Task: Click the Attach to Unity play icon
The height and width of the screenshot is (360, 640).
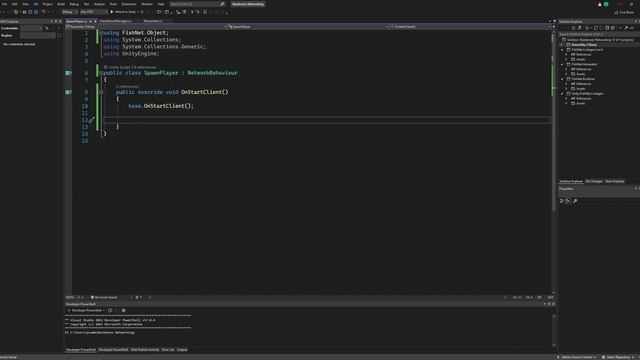Action: point(112,12)
